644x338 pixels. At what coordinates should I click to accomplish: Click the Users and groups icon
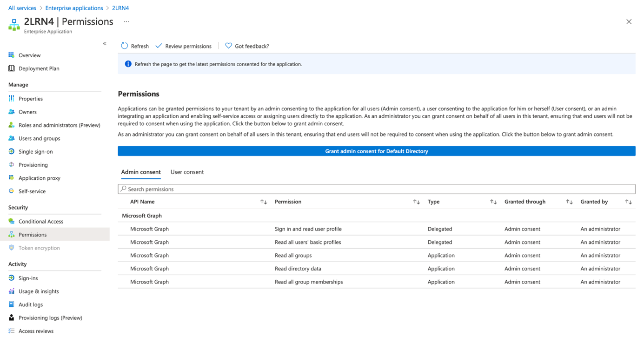coord(12,138)
